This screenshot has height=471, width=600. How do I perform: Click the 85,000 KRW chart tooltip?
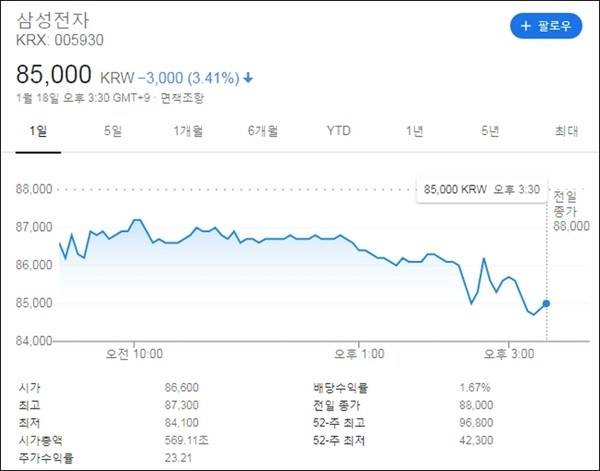481,188
